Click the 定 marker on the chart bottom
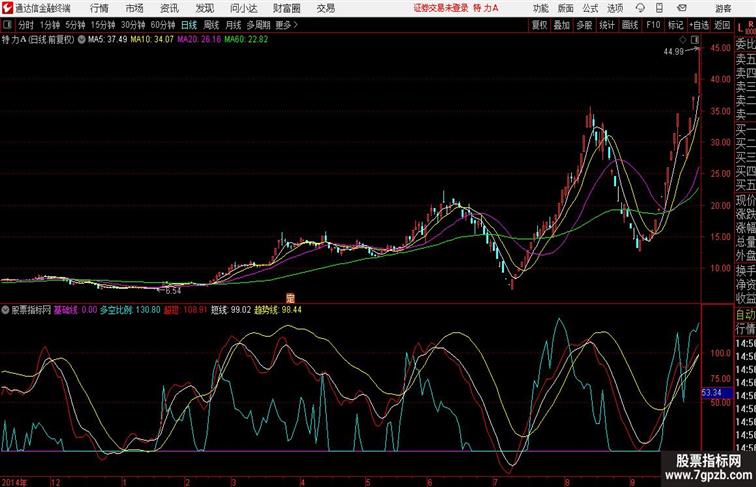This screenshot has height=487, width=756. [x=290, y=298]
